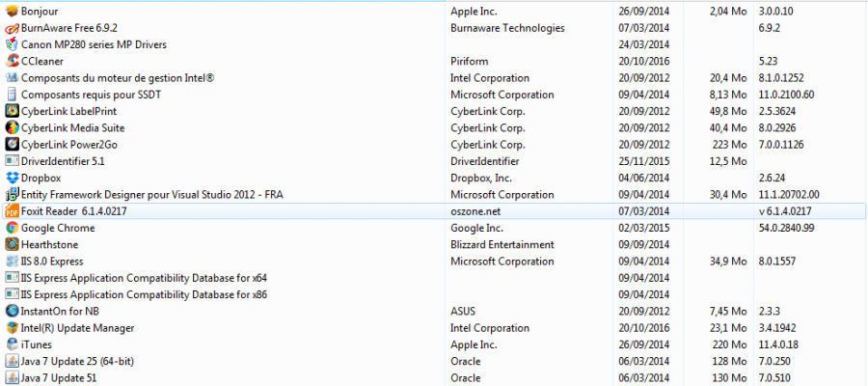Viewport: 868px width, 386px height.
Task: Click the Java 7 Update 51 icon
Action: pos(11,377)
